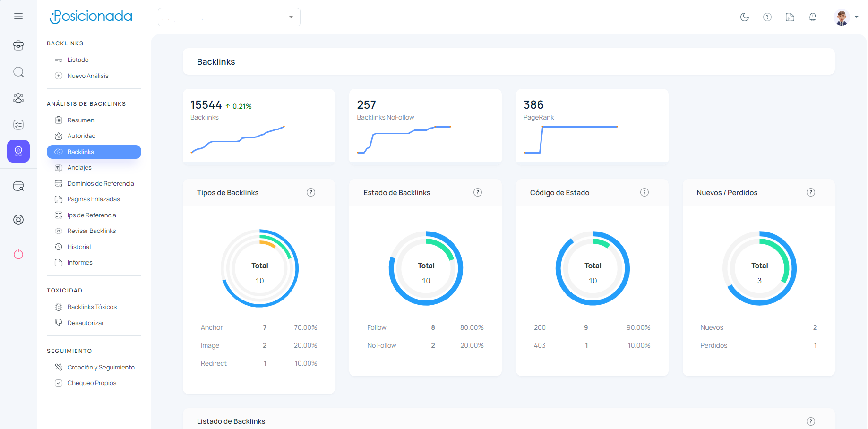Open the user avatar menu
This screenshot has width=868, height=429.
pyautogui.click(x=846, y=17)
